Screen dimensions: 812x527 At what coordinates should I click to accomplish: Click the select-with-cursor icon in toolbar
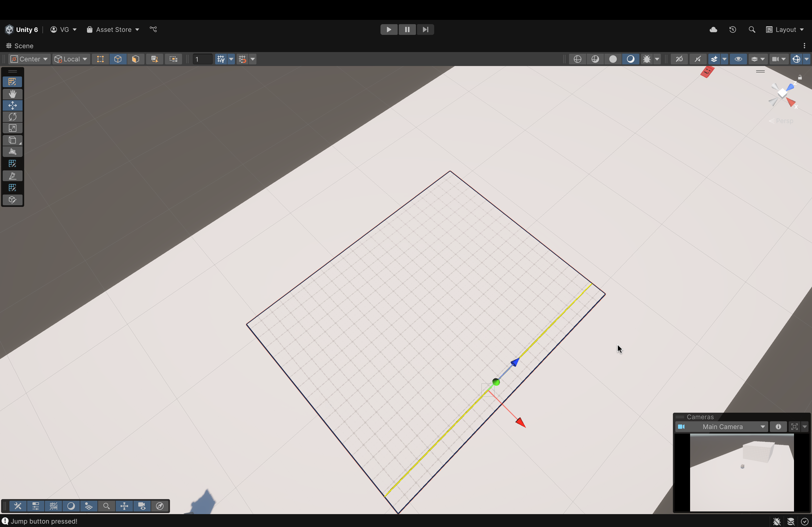point(155,59)
